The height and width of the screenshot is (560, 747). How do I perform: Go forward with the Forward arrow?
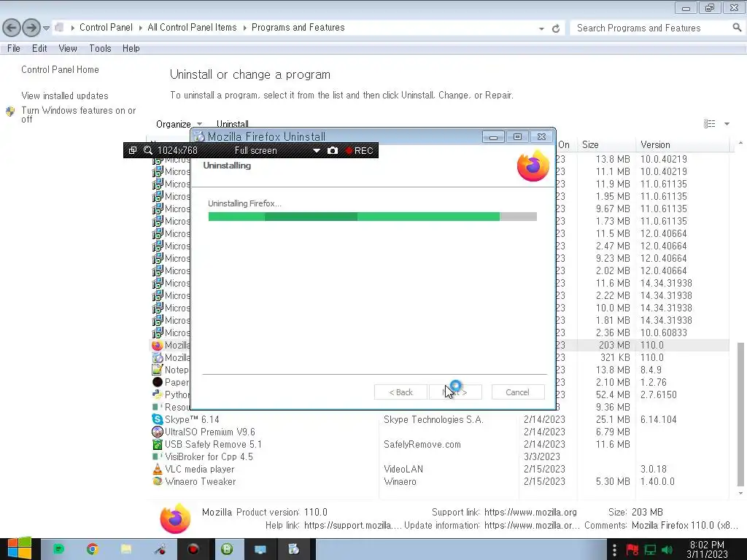pos(31,28)
